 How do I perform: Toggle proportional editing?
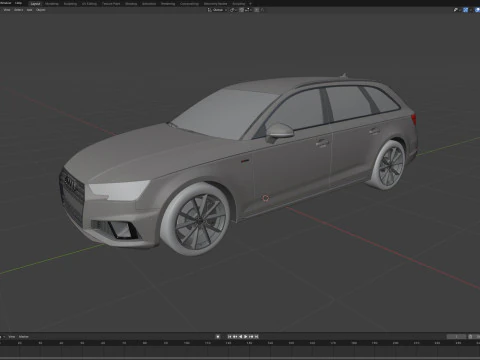[x=257, y=10]
